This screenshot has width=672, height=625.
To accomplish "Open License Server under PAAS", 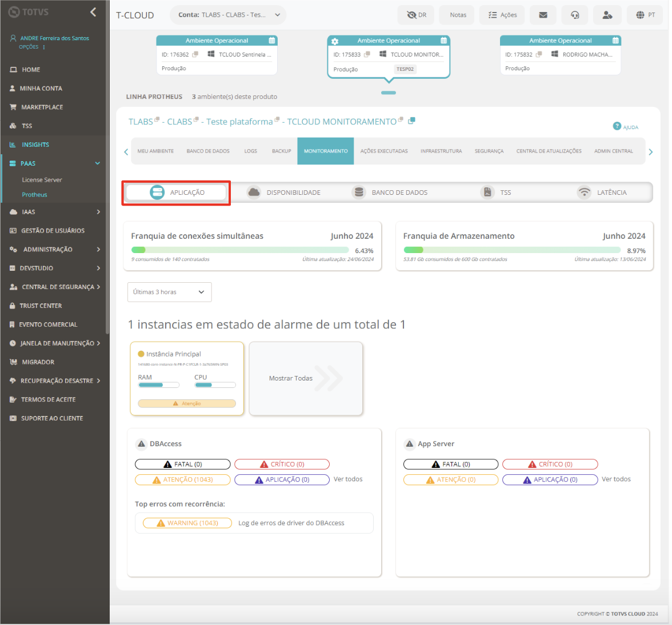I will click(42, 181).
